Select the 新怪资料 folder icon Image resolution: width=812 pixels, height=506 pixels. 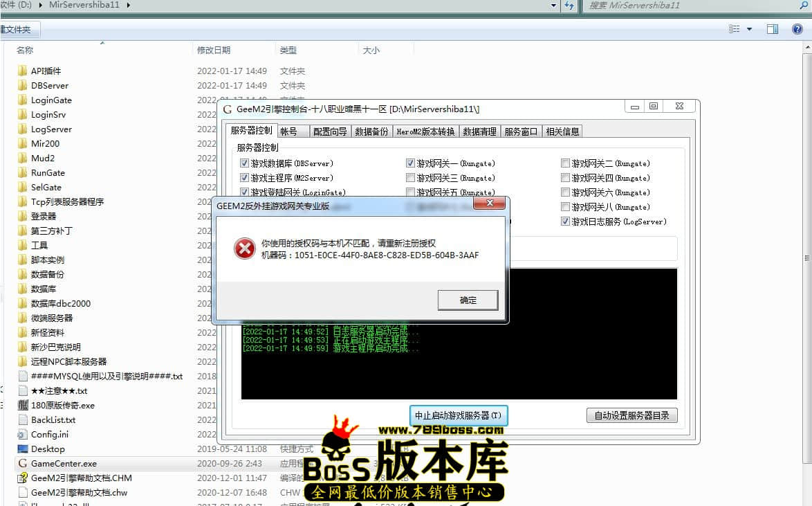point(22,332)
